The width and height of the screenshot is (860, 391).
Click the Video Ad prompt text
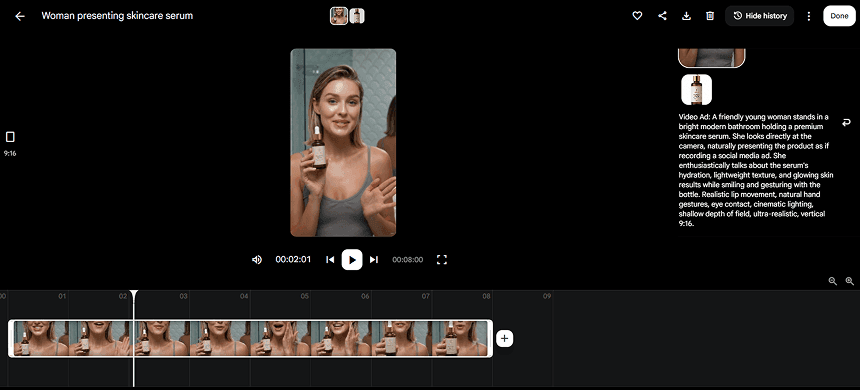click(756, 171)
